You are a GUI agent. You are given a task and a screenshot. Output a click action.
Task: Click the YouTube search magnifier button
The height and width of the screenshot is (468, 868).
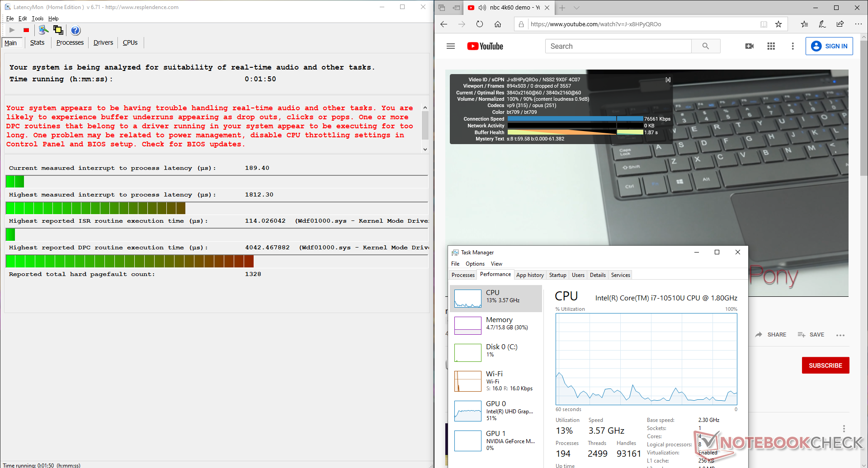[x=705, y=46]
